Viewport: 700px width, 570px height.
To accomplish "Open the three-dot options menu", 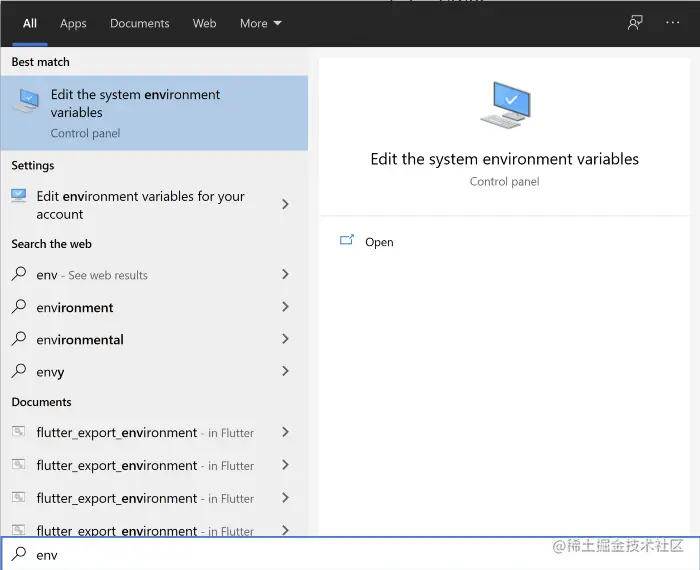I will click(x=672, y=23).
